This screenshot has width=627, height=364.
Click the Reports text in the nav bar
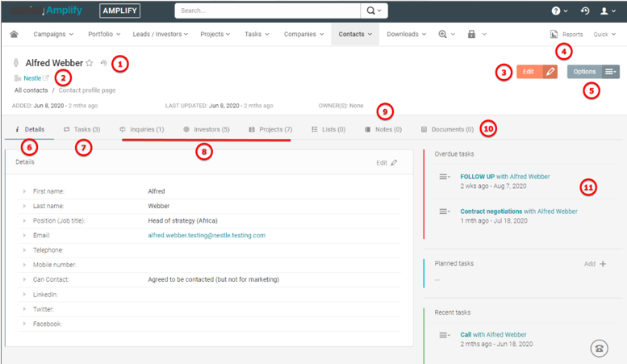(x=572, y=35)
